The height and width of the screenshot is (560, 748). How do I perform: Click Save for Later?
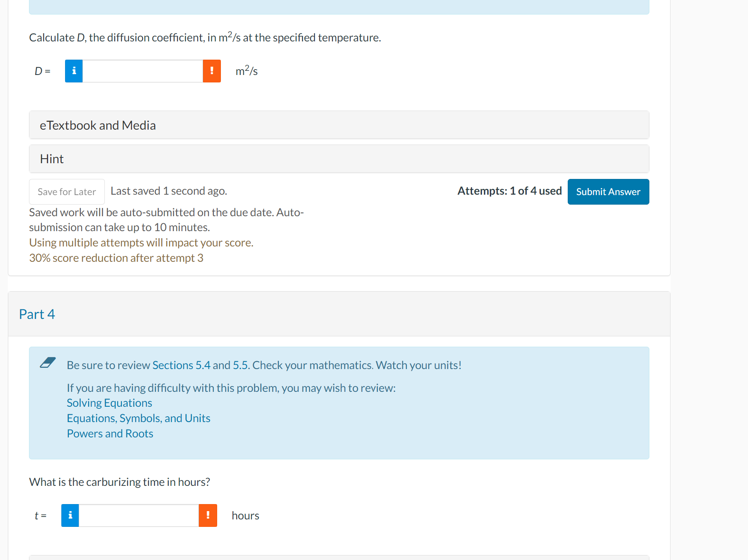[x=66, y=191]
